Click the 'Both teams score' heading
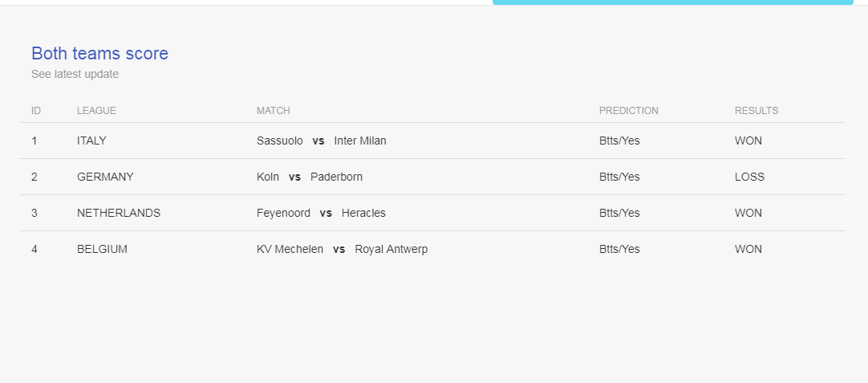This screenshot has width=868, height=383. [x=99, y=53]
